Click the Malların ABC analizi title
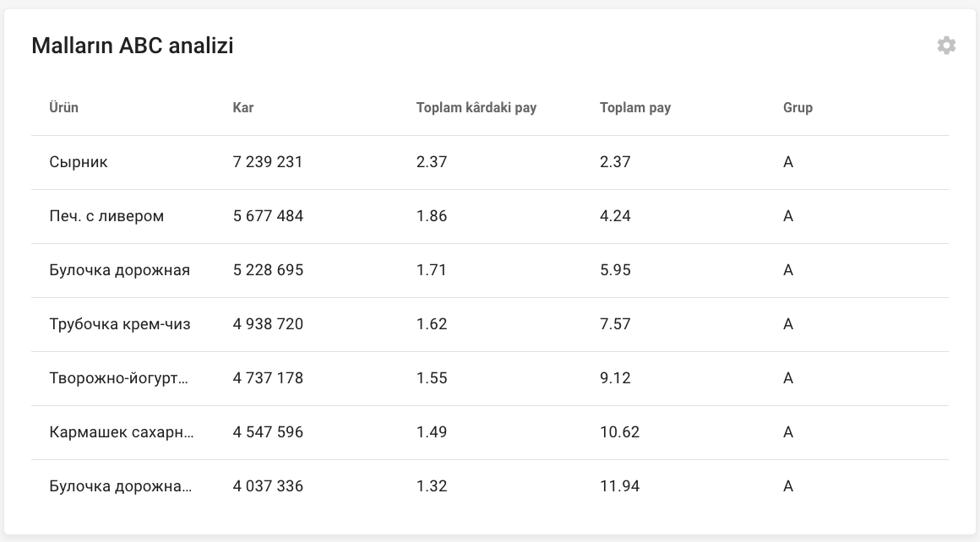980x542 pixels. [133, 46]
